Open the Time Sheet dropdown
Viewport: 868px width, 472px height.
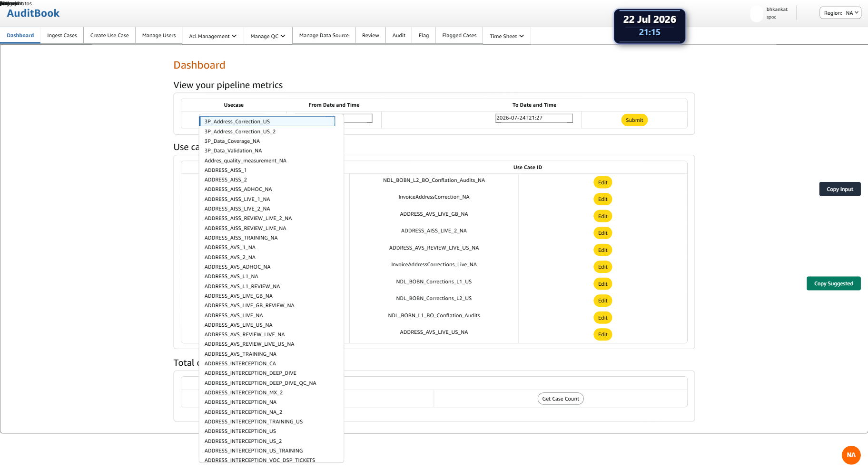pos(507,36)
